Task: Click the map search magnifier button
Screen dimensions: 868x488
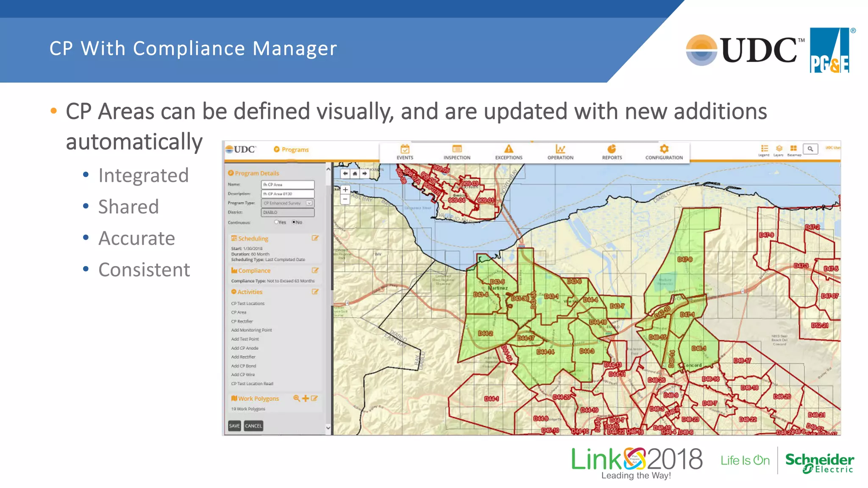Action: coord(810,149)
